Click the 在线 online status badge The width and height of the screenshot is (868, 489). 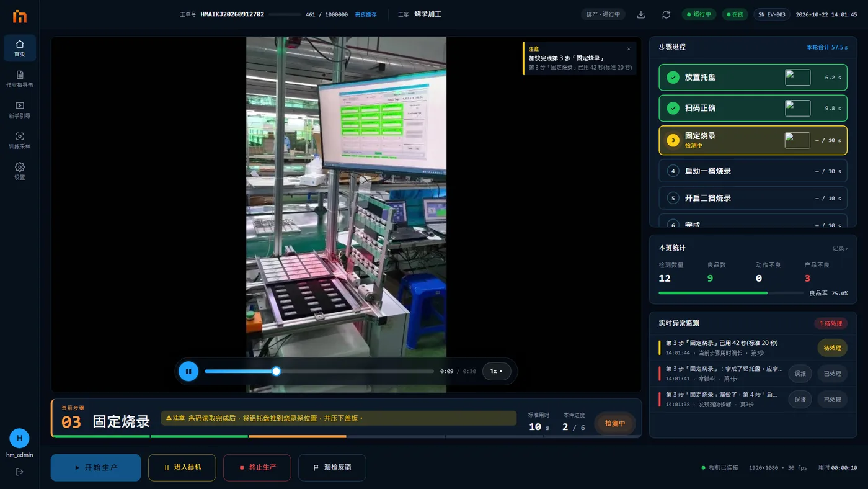coord(735,14)
